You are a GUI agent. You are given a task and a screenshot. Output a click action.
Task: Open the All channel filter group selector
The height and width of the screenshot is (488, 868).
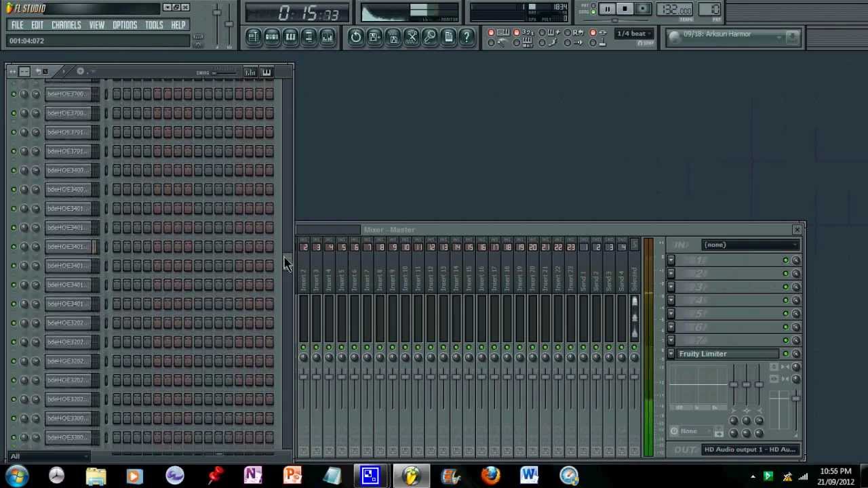point(47,456)
